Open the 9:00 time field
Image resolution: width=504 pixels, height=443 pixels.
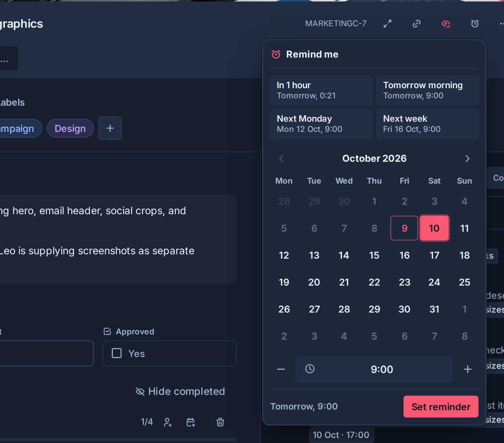pyautogui.click(x=374, y=369)
